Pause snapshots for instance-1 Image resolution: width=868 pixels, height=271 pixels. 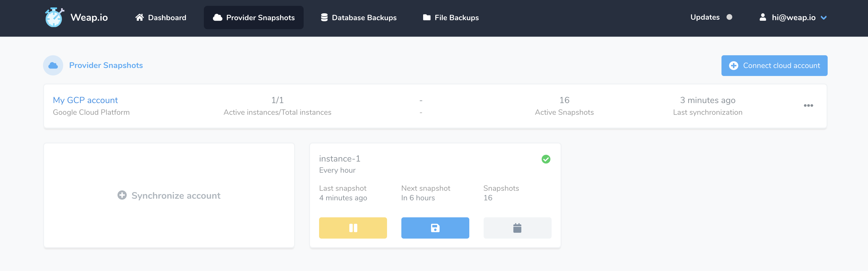point(353,228)
